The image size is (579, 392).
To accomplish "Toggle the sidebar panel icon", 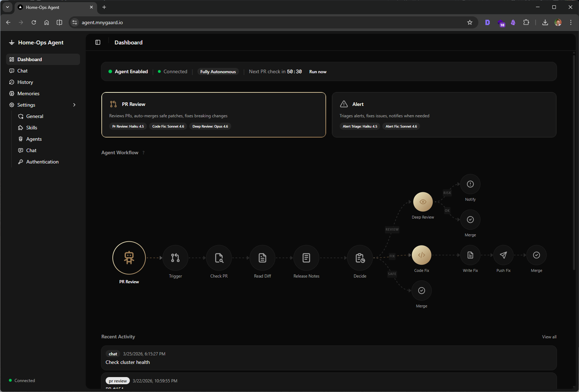I will 98,42.
